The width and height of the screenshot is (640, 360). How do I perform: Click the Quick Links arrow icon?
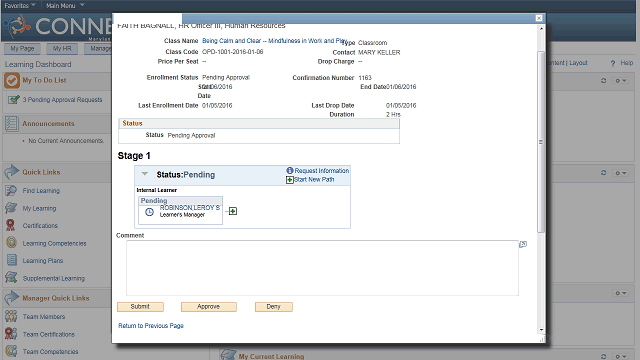pyautogui.click(x=11, y=172)
